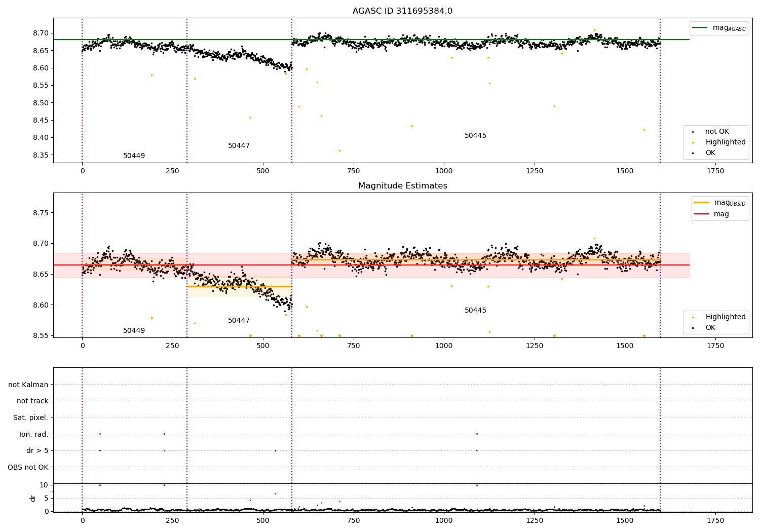Select 'OK' in the middle plot legend

710,328
